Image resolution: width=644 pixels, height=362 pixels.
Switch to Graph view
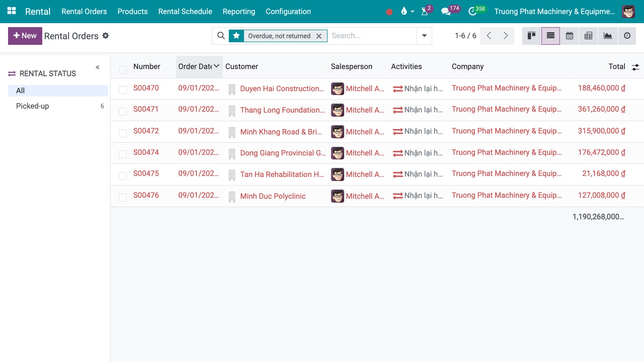tap(608, 36)
